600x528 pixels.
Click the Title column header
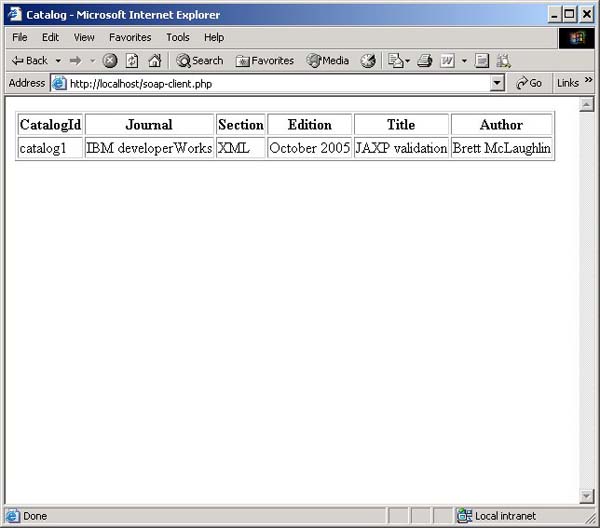tap(401, 125)
